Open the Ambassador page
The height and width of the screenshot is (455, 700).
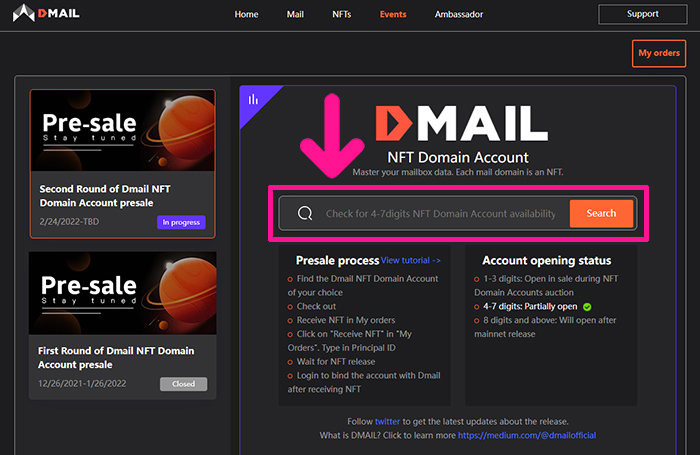(459, 14)
